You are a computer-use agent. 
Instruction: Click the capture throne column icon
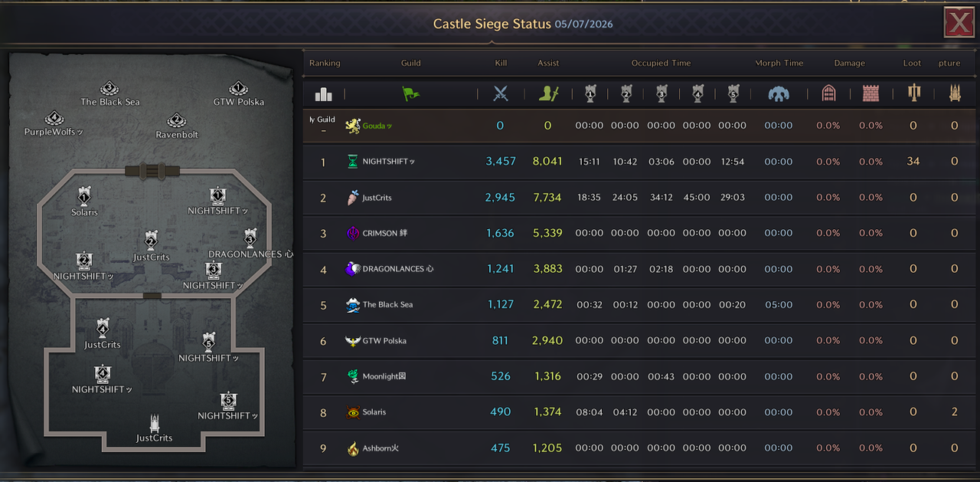(954, 93)
